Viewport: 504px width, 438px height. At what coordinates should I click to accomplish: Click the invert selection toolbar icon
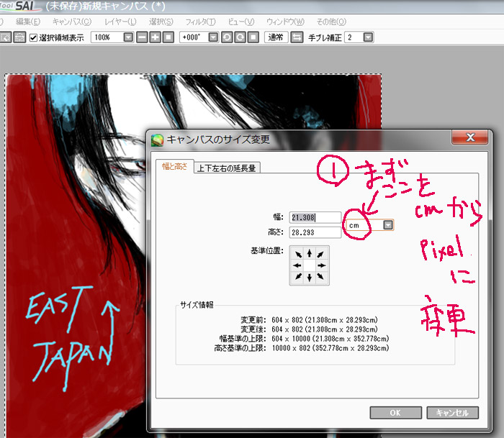(x=19, y=37)
